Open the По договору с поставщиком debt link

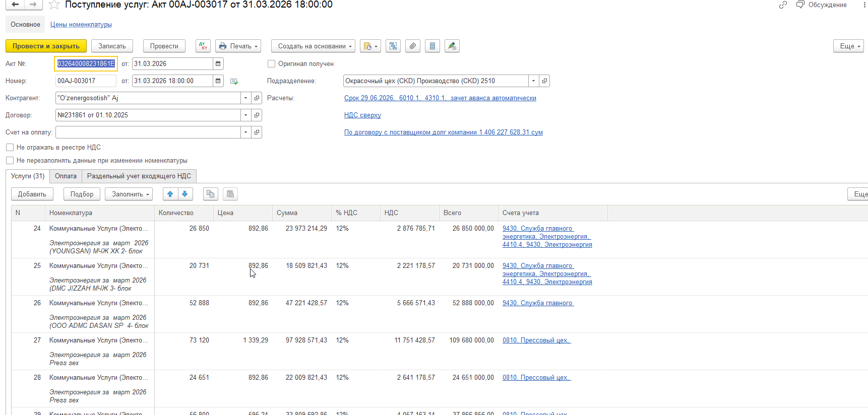[444, 132]
